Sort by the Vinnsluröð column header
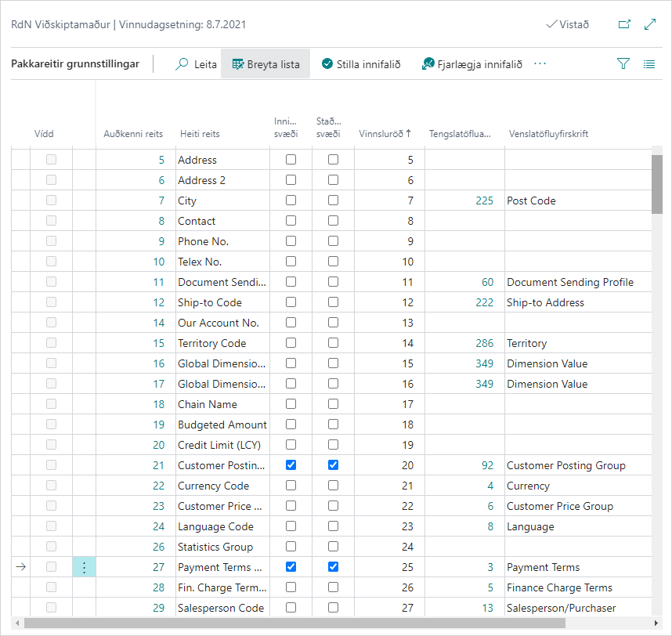 click(x=385, y=134)
